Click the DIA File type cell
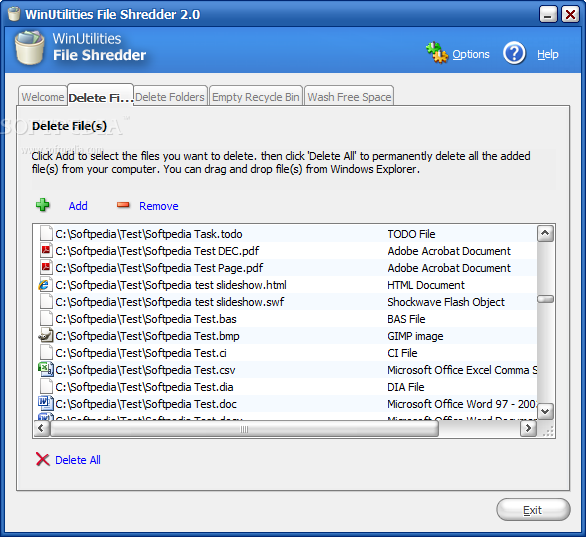This screenshot has width=586, height=537. (405, 387)
